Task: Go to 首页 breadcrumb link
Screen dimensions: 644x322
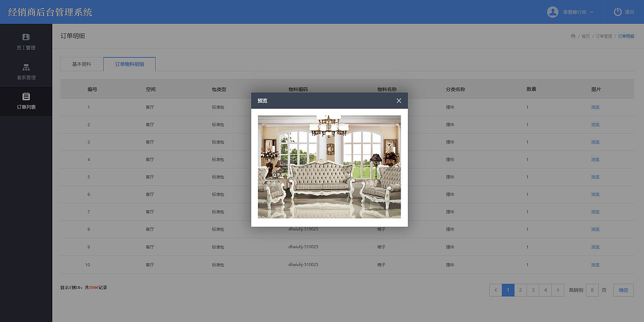Action: point(586,36)
